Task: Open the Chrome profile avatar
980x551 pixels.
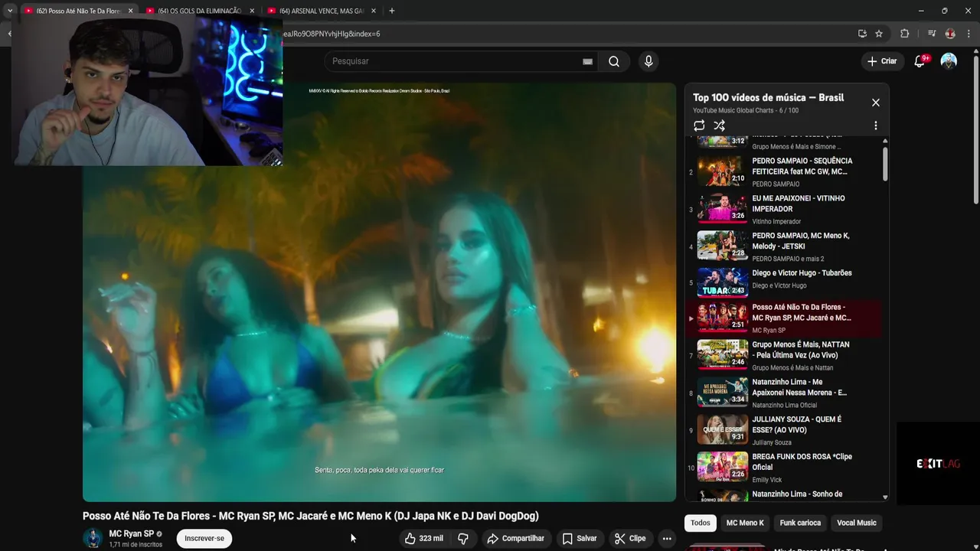Action: coord(950,34)
